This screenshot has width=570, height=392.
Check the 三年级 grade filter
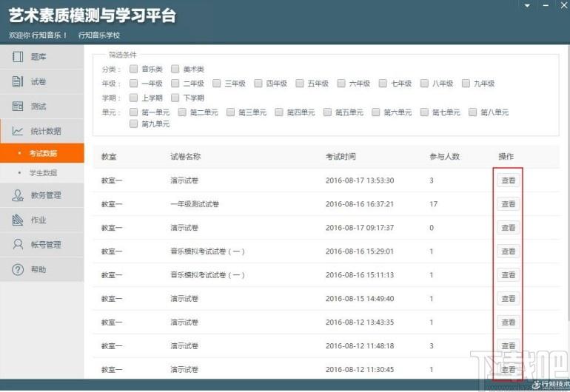[216, 83]
